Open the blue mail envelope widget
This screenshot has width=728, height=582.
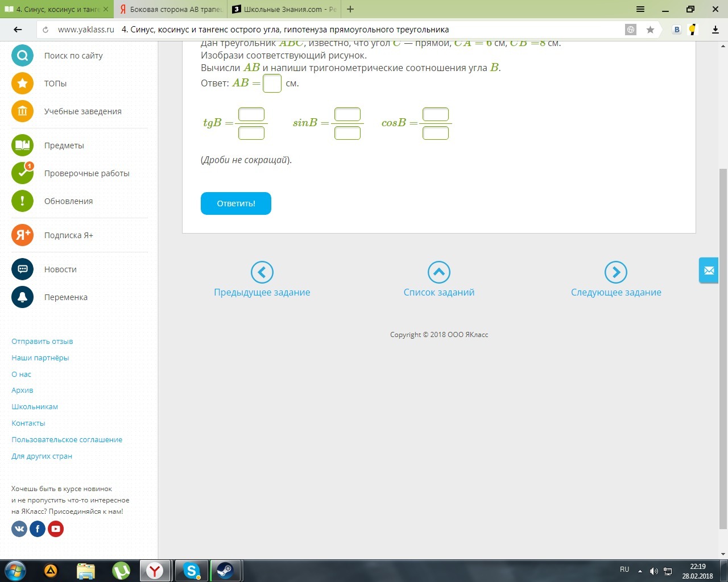pos(709,271)
